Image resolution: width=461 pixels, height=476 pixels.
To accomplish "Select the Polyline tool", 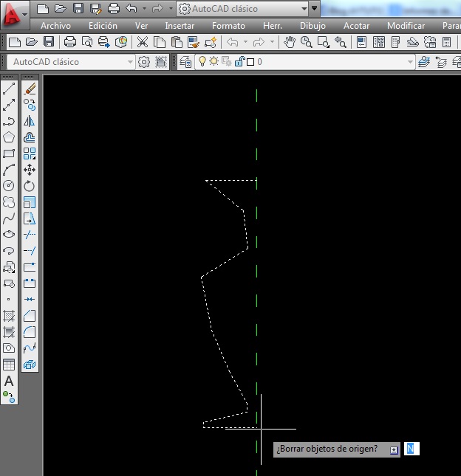I will click(9, 121).
